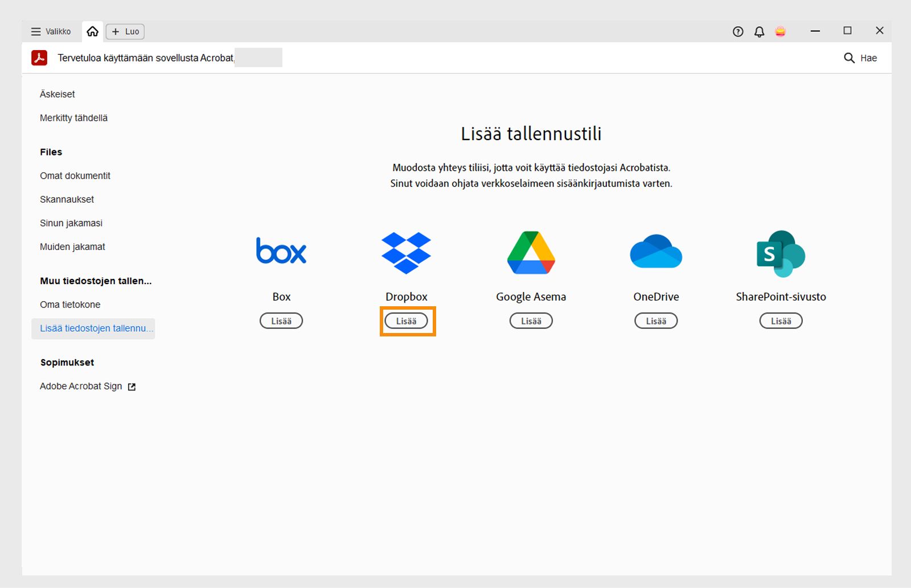The width and height of the screenshot is (911, 588).
Task: Select Lisää tiedostojen tallennus sidebar entry
Action: point(96,328)
